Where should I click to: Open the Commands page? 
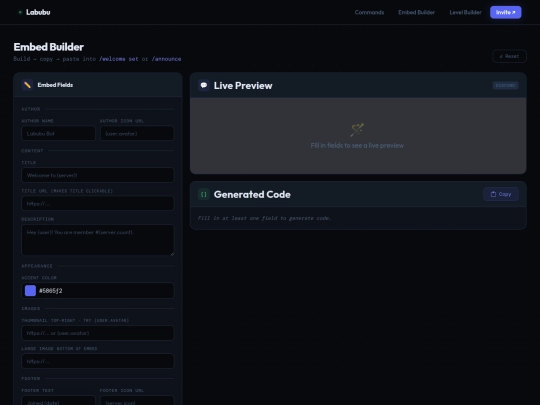(369, 12)
